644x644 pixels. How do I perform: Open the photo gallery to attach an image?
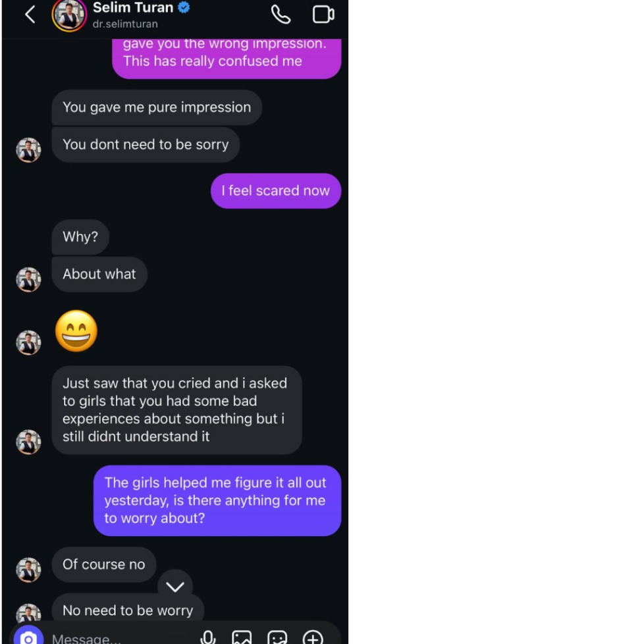242,636
